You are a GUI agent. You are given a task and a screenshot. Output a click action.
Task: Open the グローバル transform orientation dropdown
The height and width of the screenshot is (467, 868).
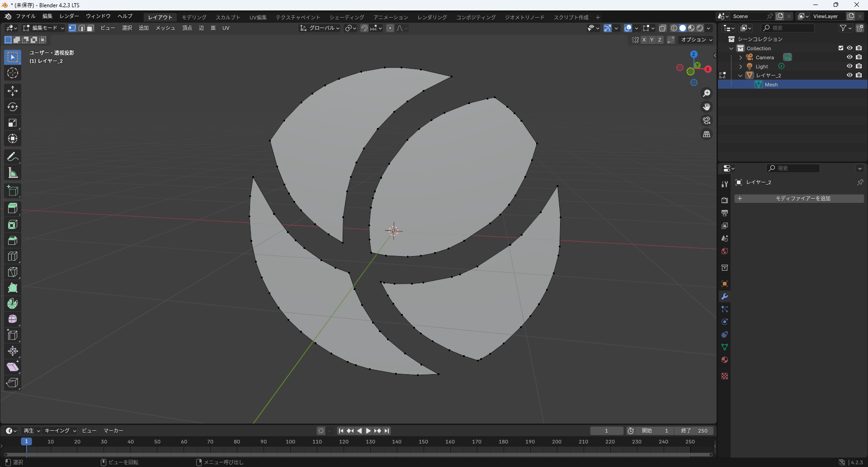click(x=320, y=28)
